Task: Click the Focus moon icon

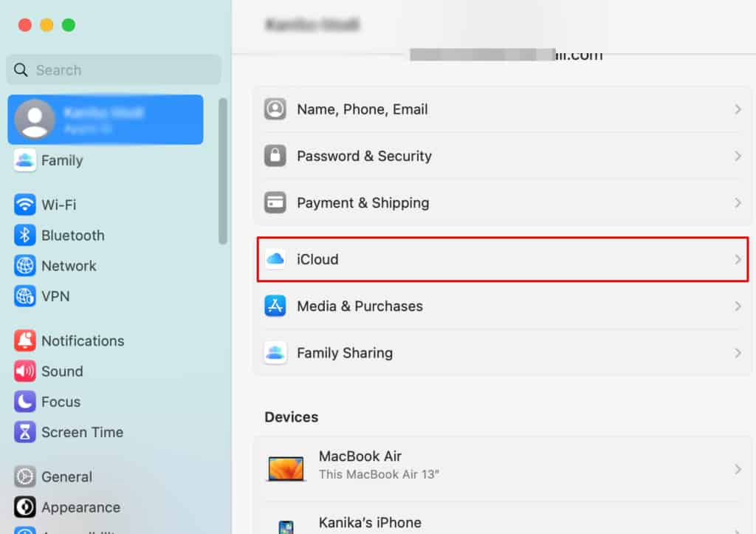Action: tap(24, 401)
